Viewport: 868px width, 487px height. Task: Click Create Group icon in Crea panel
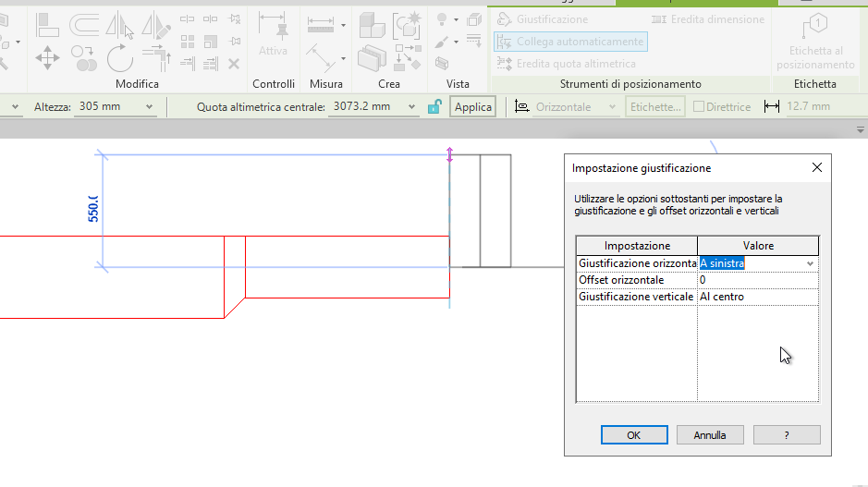tap(408, 25)
